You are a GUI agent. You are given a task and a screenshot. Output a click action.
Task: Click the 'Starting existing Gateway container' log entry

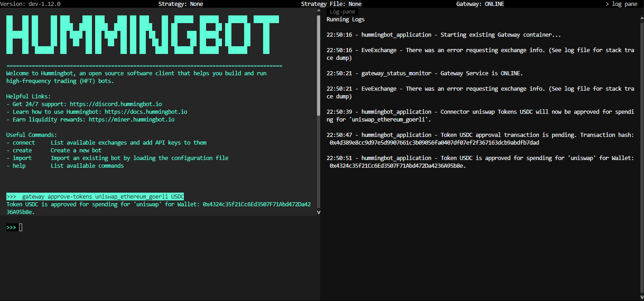tap(444, 34)
